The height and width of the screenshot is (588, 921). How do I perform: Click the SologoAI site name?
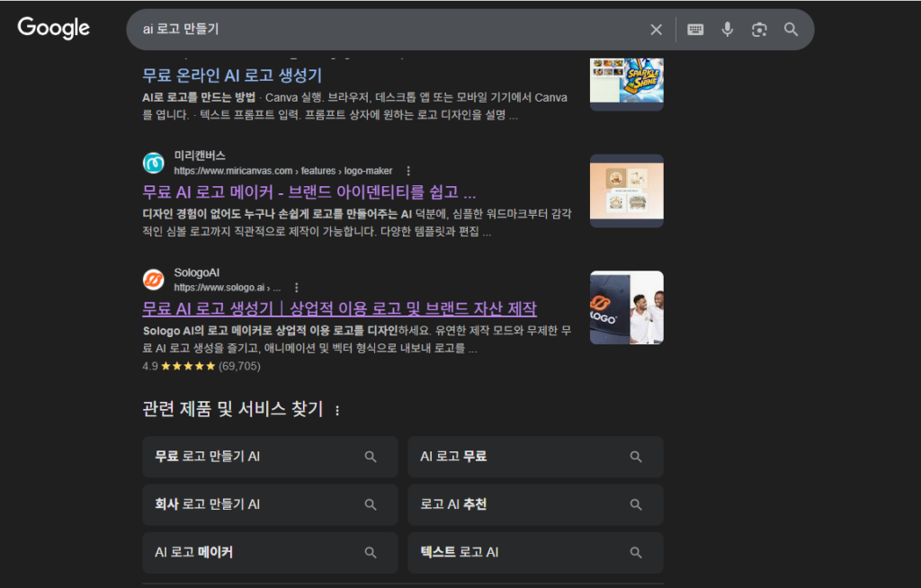(197, 272)
